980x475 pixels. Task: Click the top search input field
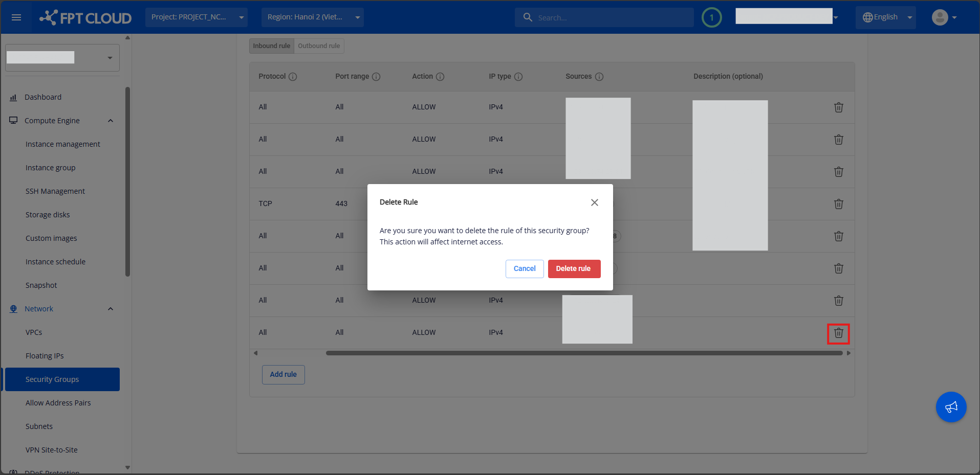tap(609, 17)
